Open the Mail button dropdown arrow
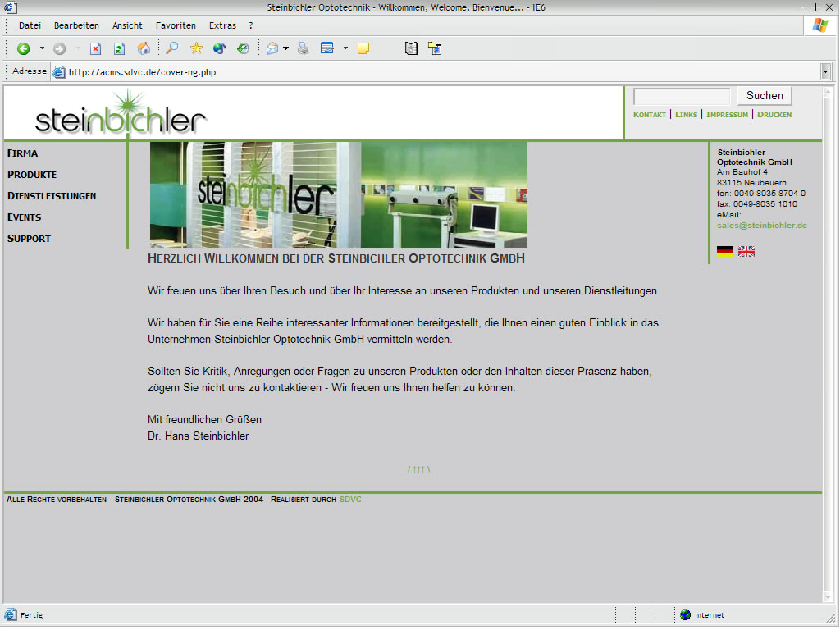This screenshot has height=630, width=840. (x=285, y=48)
